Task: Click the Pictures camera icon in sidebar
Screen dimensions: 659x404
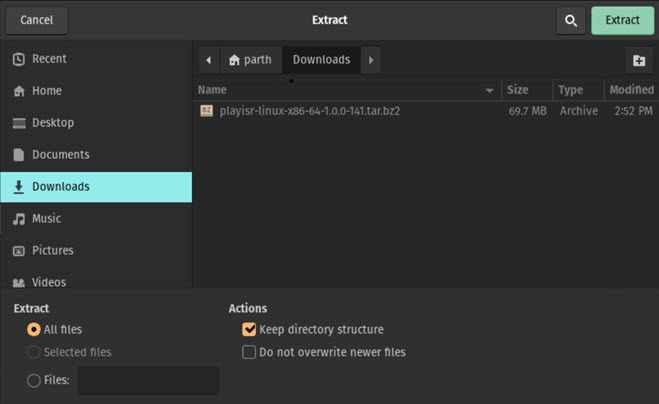Action: tap(18, 251)
